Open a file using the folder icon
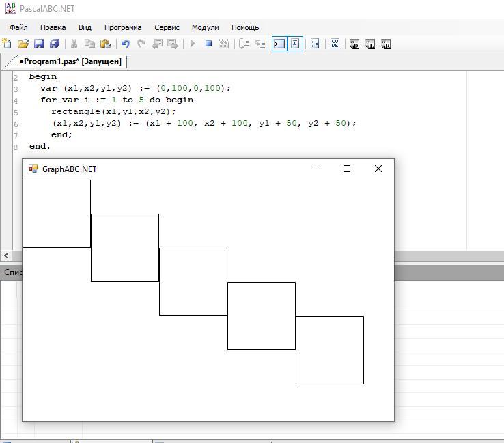 23,44
